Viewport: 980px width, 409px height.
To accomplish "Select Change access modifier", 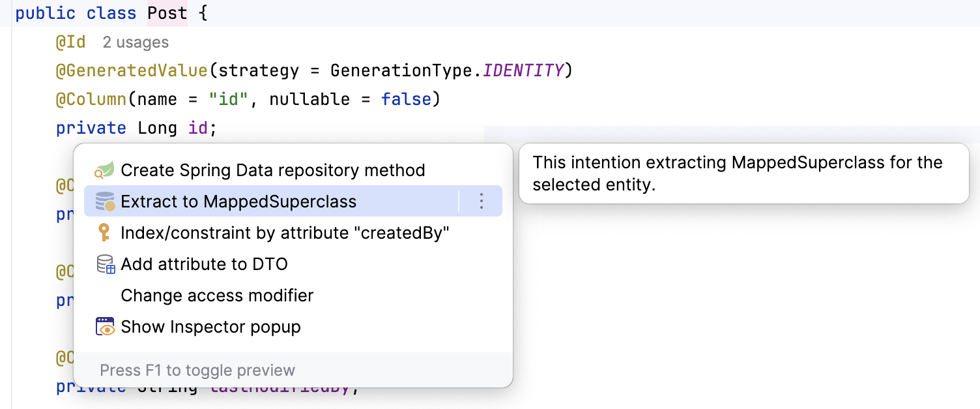I will coord(217,295).
